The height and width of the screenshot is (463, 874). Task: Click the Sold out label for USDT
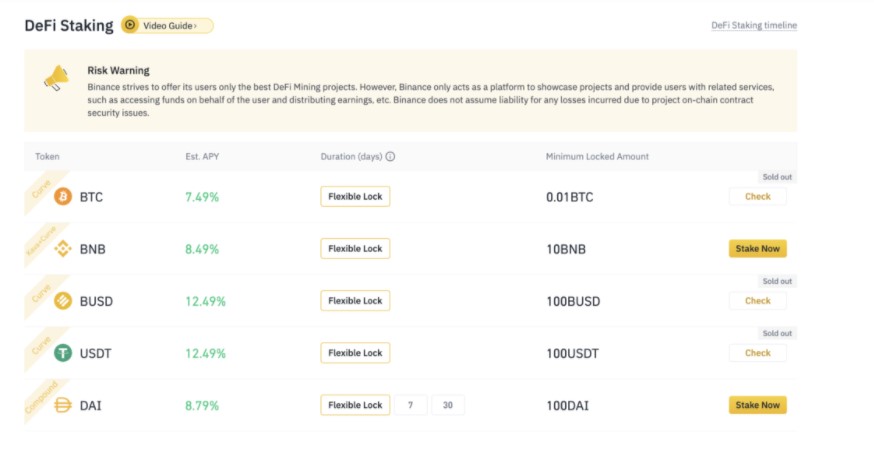coord(777,333)
